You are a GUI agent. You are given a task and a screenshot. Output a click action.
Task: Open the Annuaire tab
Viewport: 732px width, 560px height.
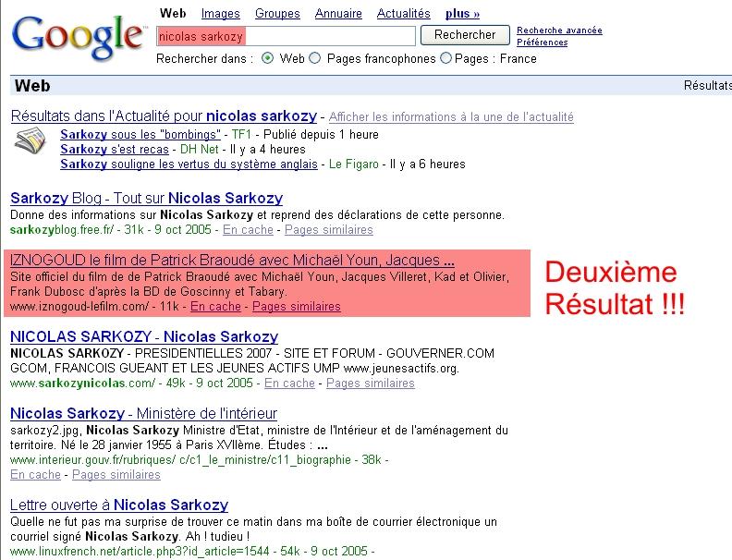[x=338, y=14]
